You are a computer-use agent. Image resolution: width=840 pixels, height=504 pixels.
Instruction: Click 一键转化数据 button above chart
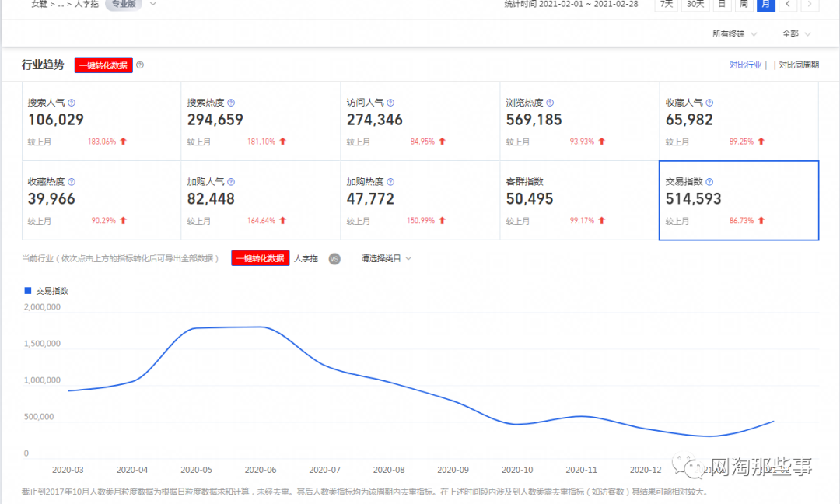pos(261,258)
